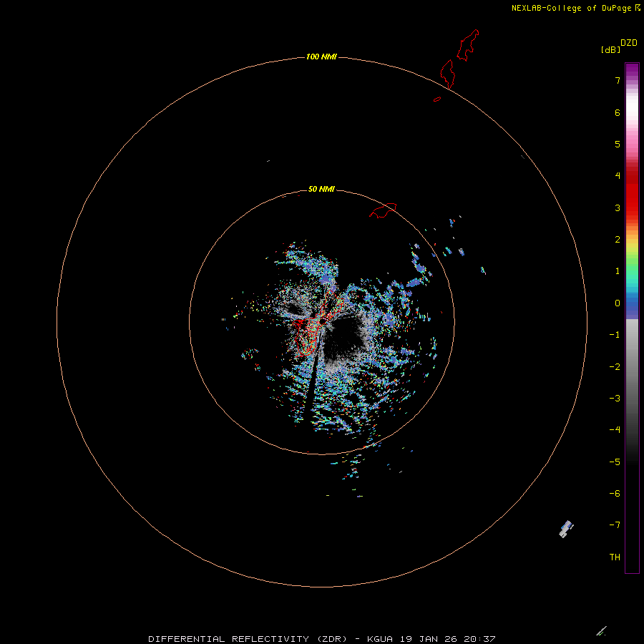The image size is (644, 644).
Task: Click the 100 NMI range ring label
Action: [321, 57]
